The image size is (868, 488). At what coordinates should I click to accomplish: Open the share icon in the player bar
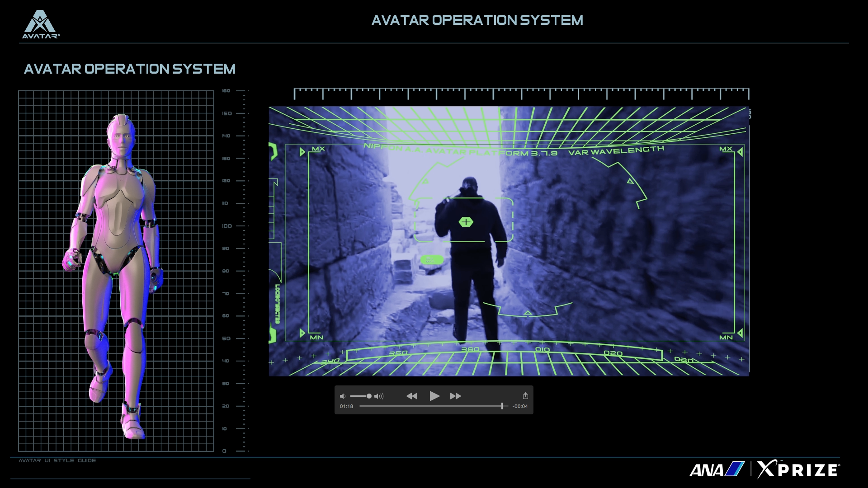click(525, 396)
